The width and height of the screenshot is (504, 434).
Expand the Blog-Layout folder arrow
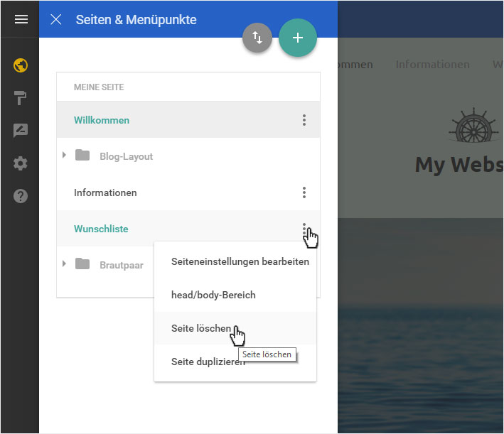(64, 155)
